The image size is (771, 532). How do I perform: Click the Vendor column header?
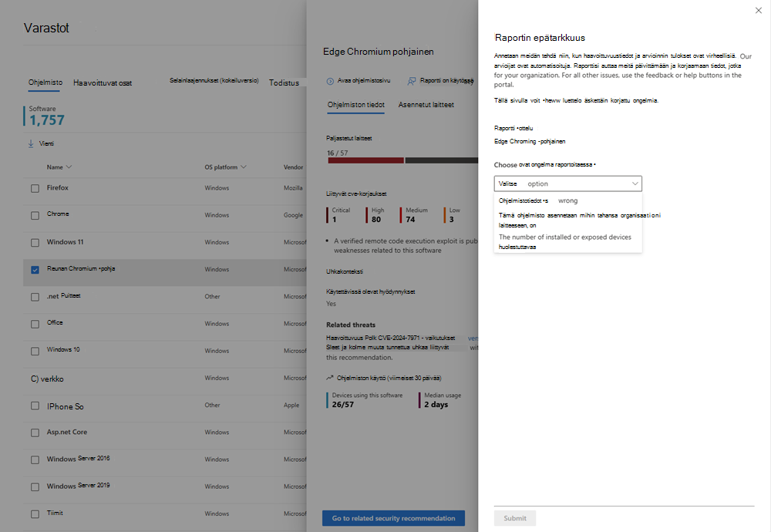click(x=293, y=167)
